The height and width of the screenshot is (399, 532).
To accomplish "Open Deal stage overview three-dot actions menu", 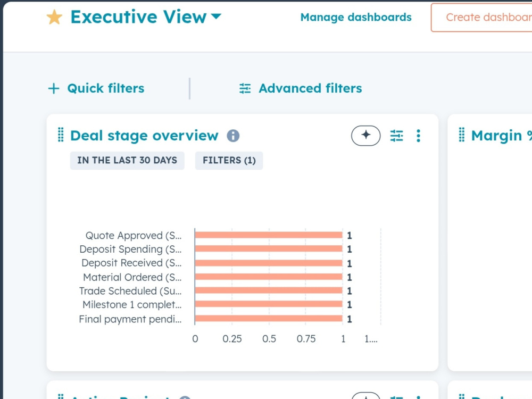I will 418,136.
